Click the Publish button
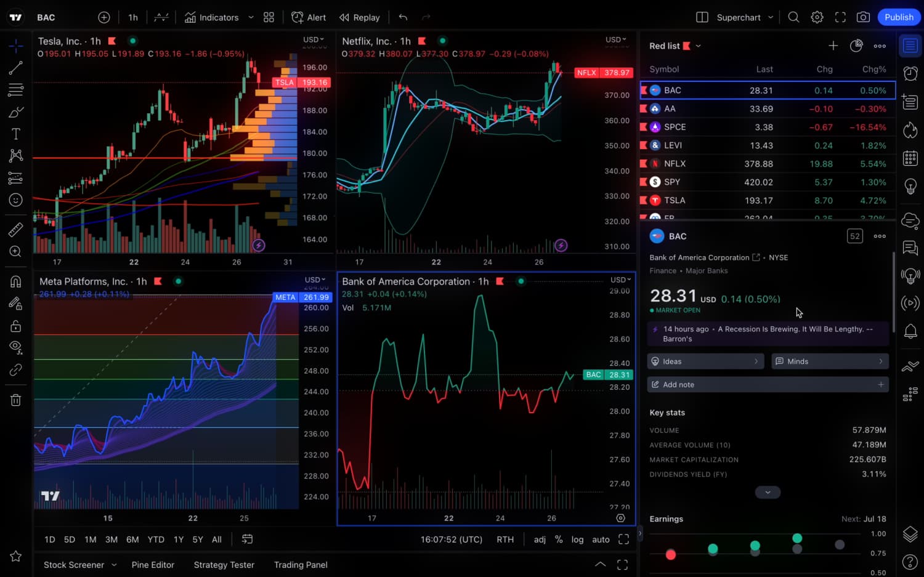 (898, 17)
